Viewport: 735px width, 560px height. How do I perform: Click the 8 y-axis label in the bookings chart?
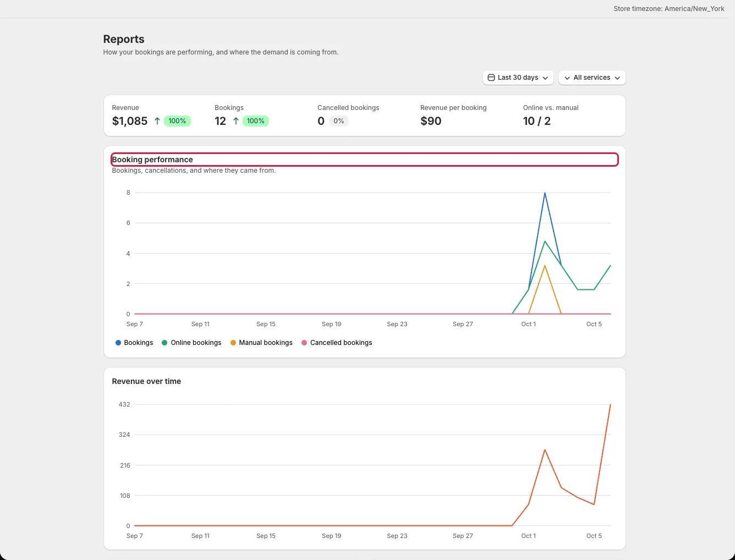[128, 193]
